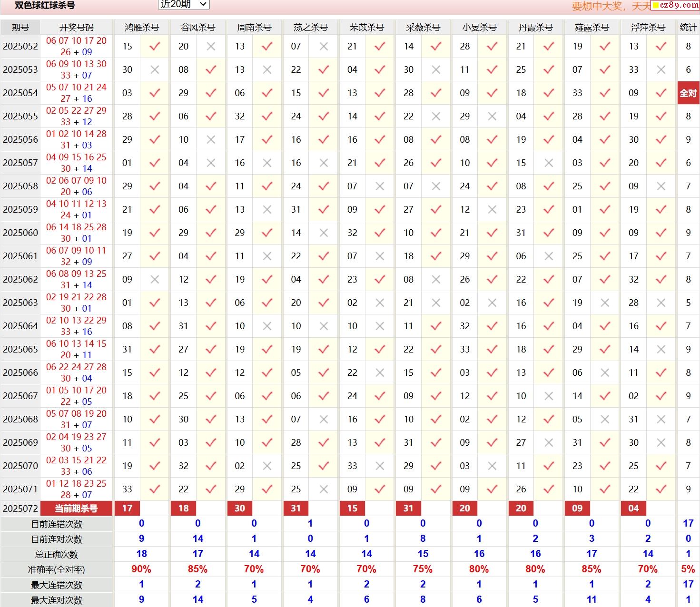The width and height of the screenshot is (700, 607).
Task: Click the checkmark for 薤露杀号 in row 2025054
Action: pos(605,93)
